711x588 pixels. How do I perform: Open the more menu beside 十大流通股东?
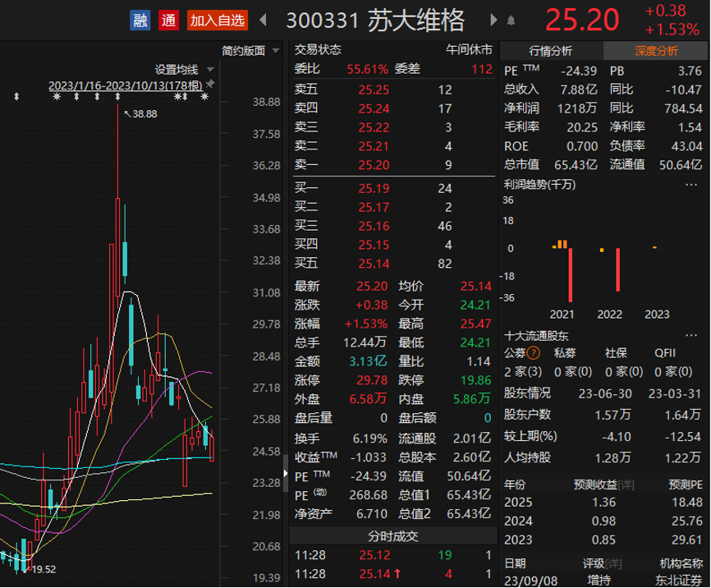[691, 335]
